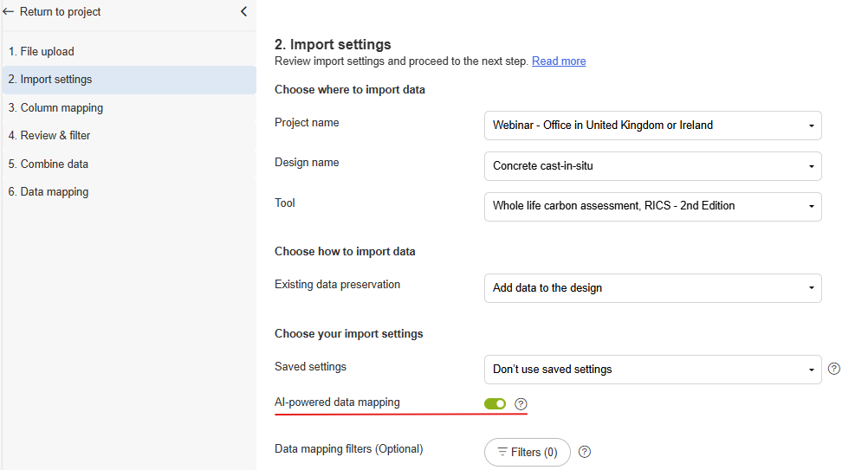
Task: Go to step 1. File upload
Action: [x=42, y=52]
